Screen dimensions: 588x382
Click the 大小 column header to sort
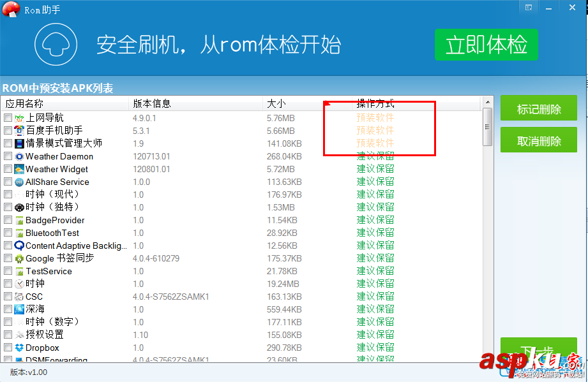[275, 103]
